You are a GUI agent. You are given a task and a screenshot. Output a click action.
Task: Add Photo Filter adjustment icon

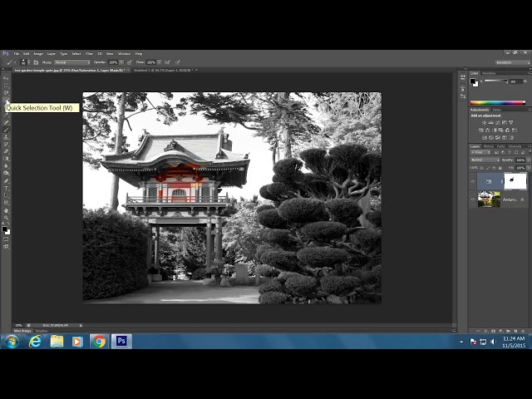(x=501, y=130)
